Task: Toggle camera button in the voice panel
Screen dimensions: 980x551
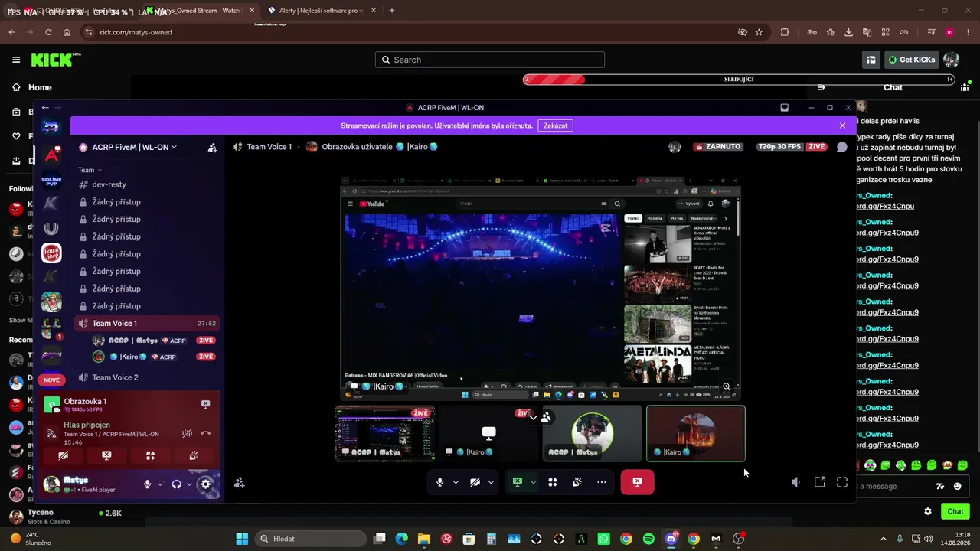Action: point(63,455)
